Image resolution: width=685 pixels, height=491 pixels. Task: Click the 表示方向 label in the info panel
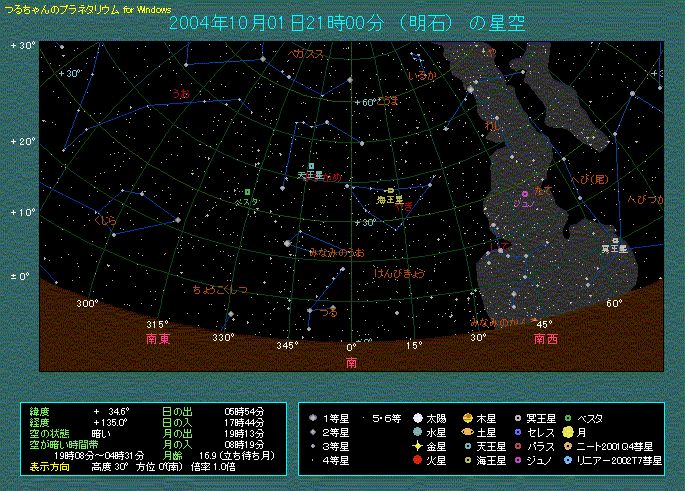(49, 466)
